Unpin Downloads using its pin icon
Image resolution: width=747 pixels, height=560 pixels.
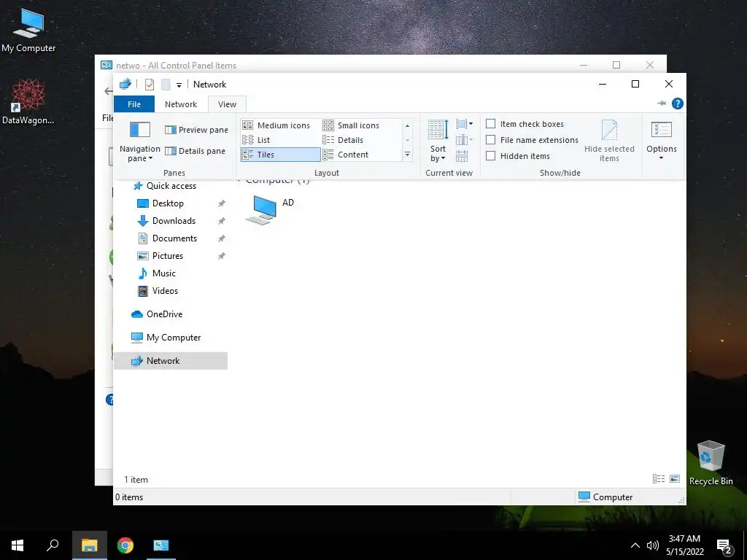tap(222, 221)
